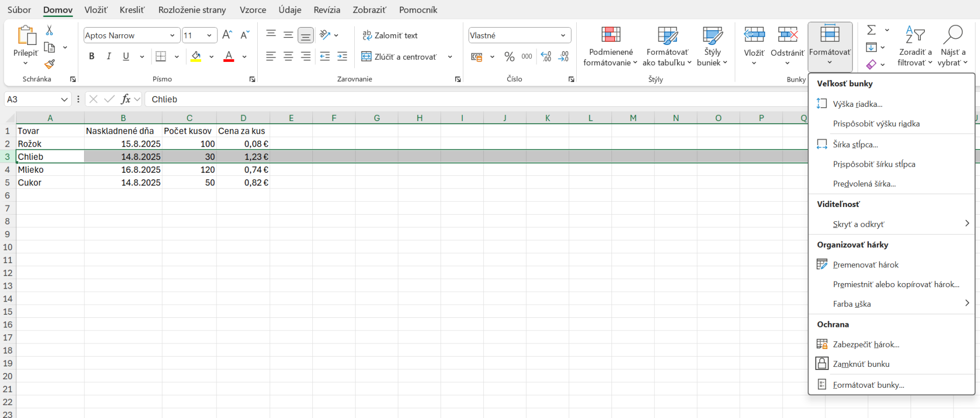This screenshot has height=418, width=980.
Task: Increase decimal places icon
Action: click(x=546, y=57)
